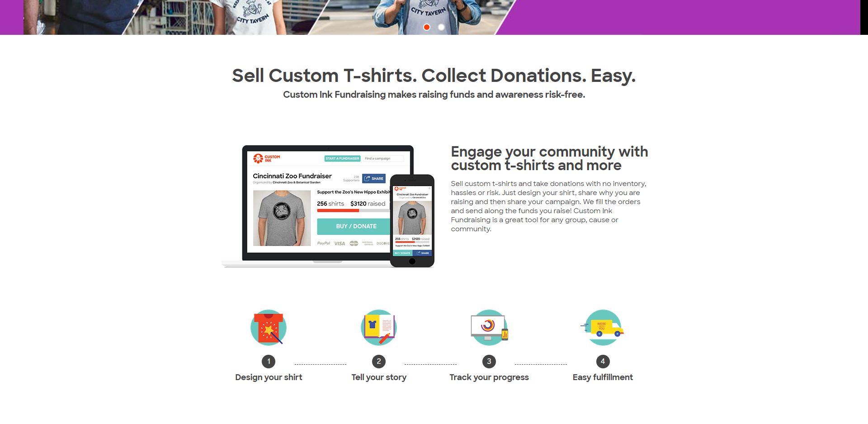This screenshot has height=424, width=868.
Task: Click the blue Share button in mockup
Action: click(374, 178)
